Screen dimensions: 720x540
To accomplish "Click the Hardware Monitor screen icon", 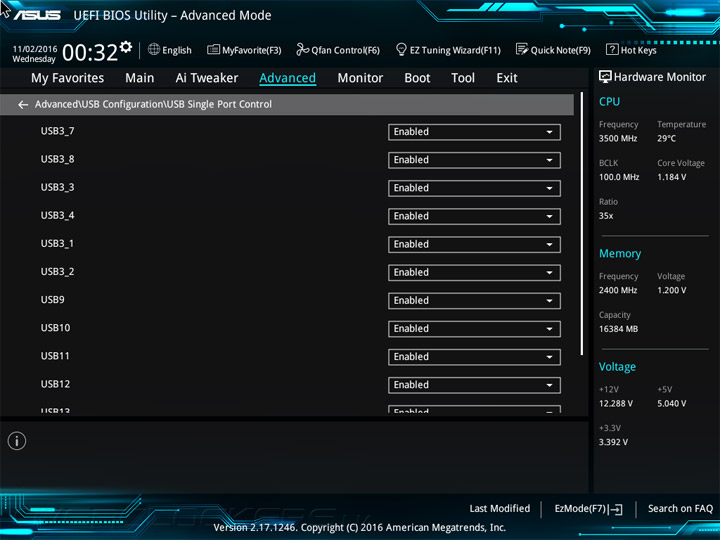I will tap(605, 77).
